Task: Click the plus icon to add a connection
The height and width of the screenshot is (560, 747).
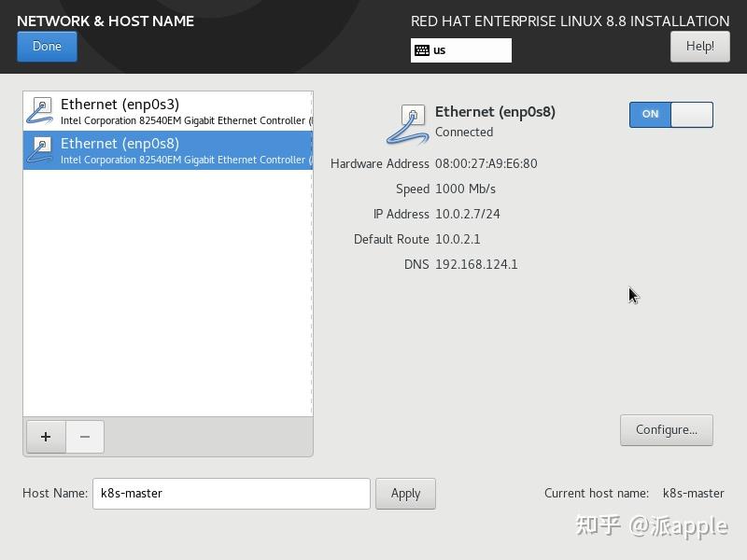Action: pyautogui.click(x=45, y=436)
